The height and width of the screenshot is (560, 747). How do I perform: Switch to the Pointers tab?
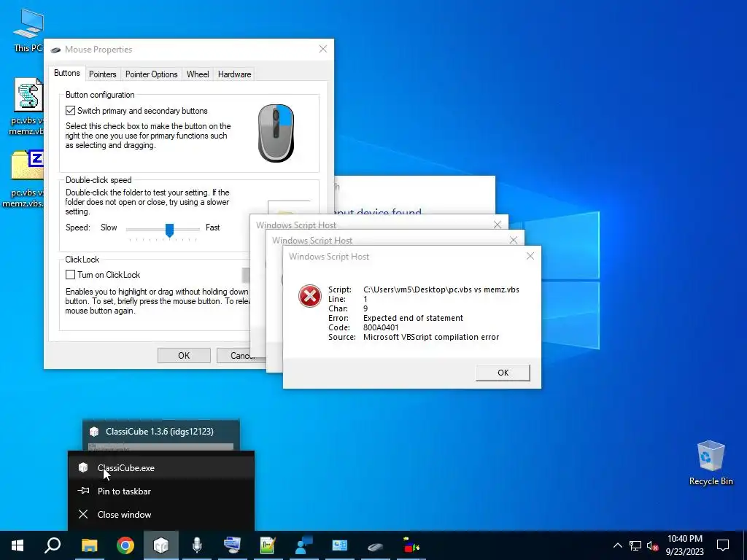tap(102, 74)
